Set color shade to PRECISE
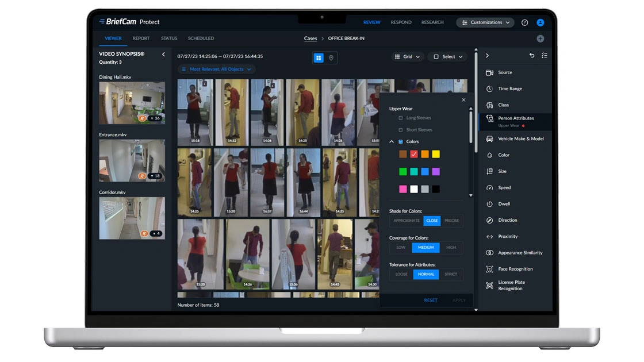The image size is (644, 362). [x=451, y=221]
